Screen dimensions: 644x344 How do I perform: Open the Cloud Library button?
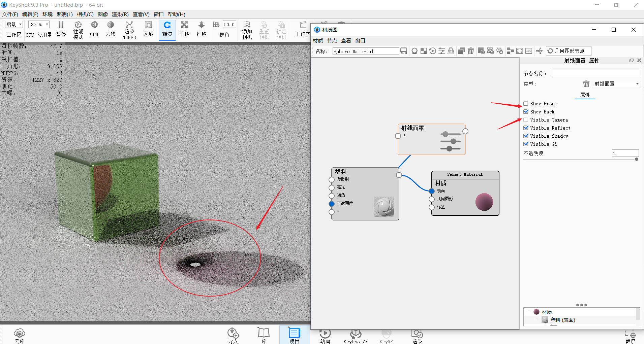(x=19, y=336)
